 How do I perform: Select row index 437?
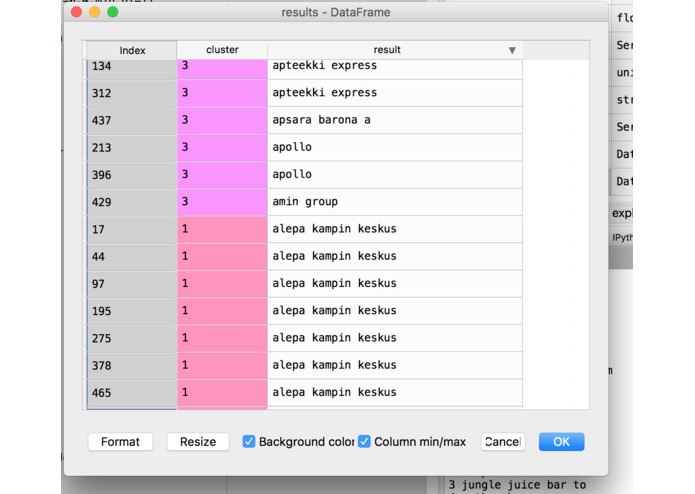(132, 120)
